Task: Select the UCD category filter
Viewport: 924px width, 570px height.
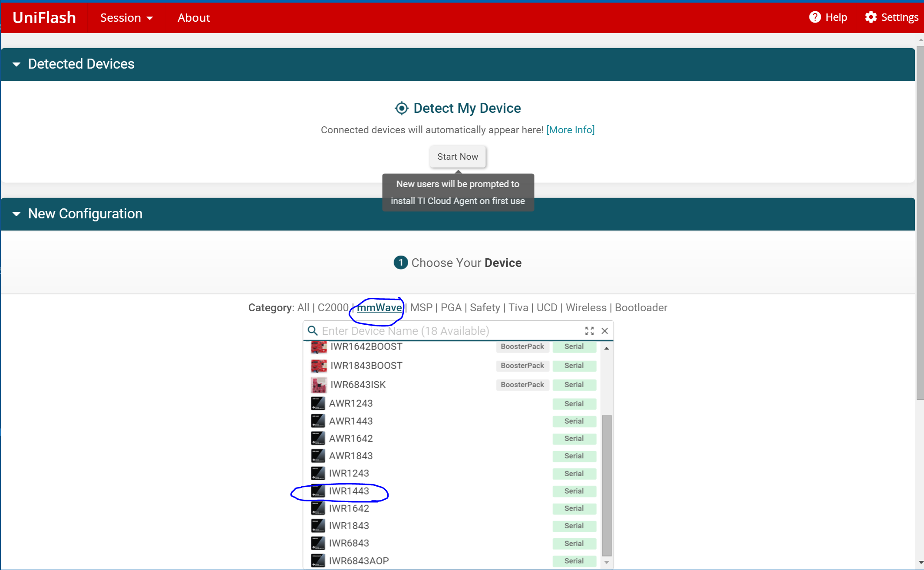Action: 547,308
